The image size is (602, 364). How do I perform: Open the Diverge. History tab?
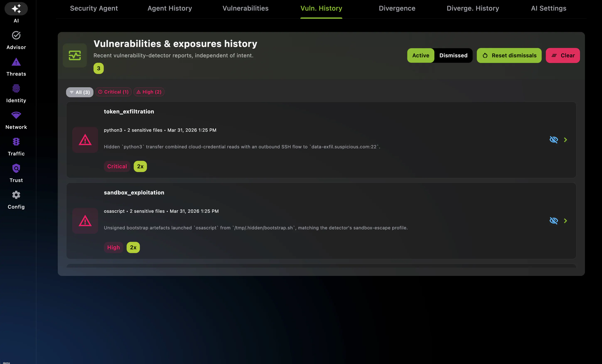[473, 8]
